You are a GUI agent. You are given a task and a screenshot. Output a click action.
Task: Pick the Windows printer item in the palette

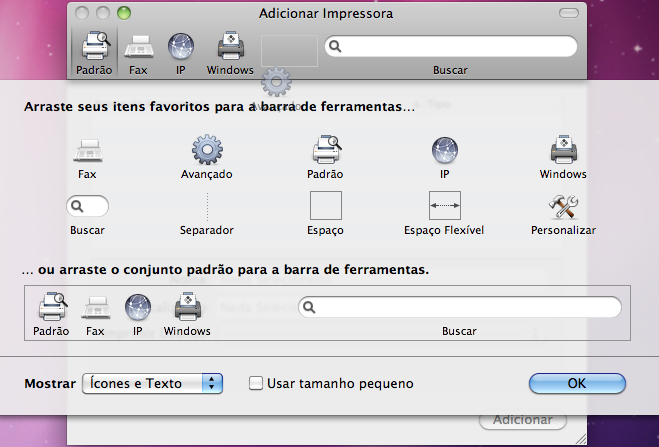[x=563, y=157]
